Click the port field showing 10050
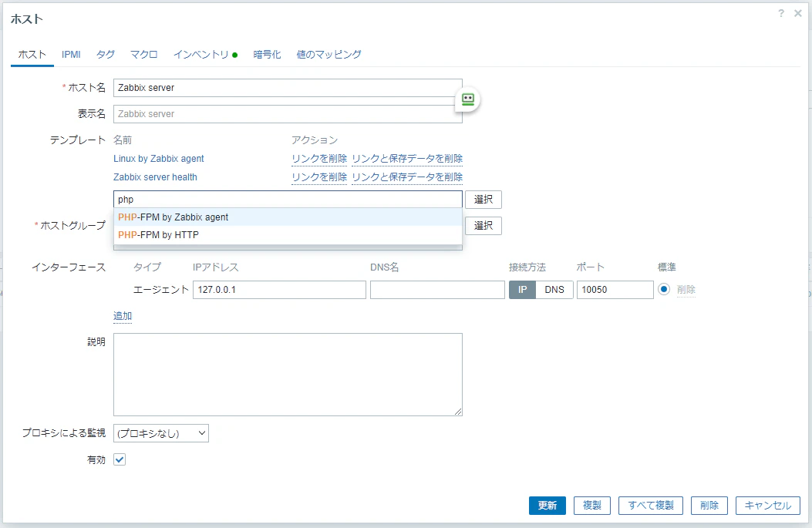812x528 pixels. 615,290
